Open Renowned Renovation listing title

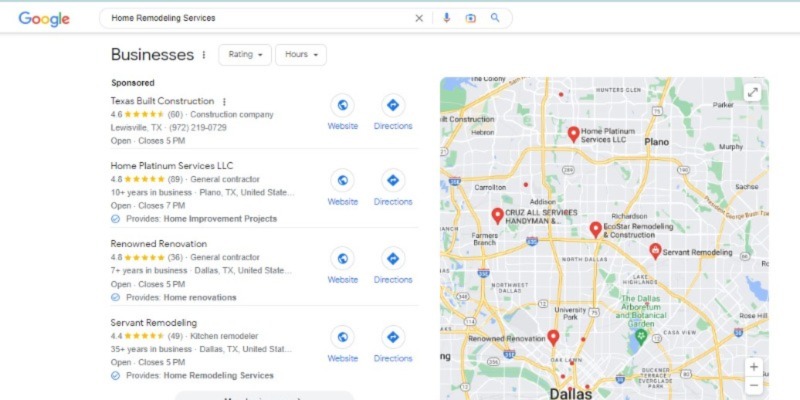tap(159, 244)
